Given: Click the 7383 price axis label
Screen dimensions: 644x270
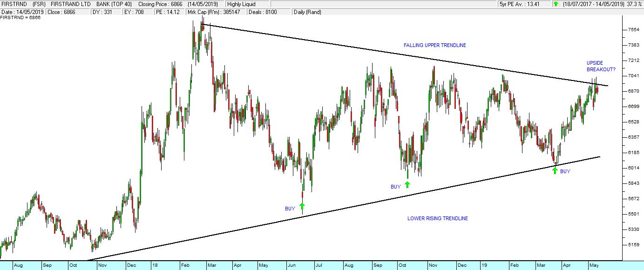Looking at the screenshot, I should click(633, 45).
